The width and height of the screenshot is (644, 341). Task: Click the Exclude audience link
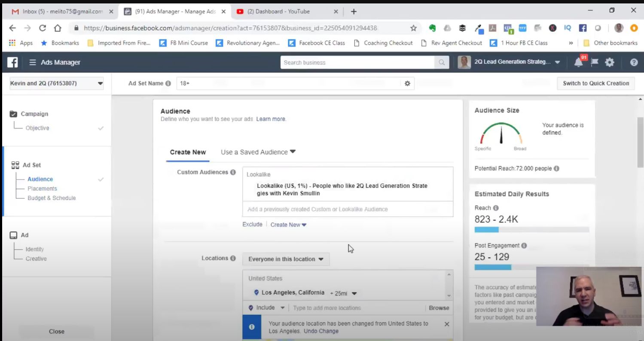pos(252,224)
